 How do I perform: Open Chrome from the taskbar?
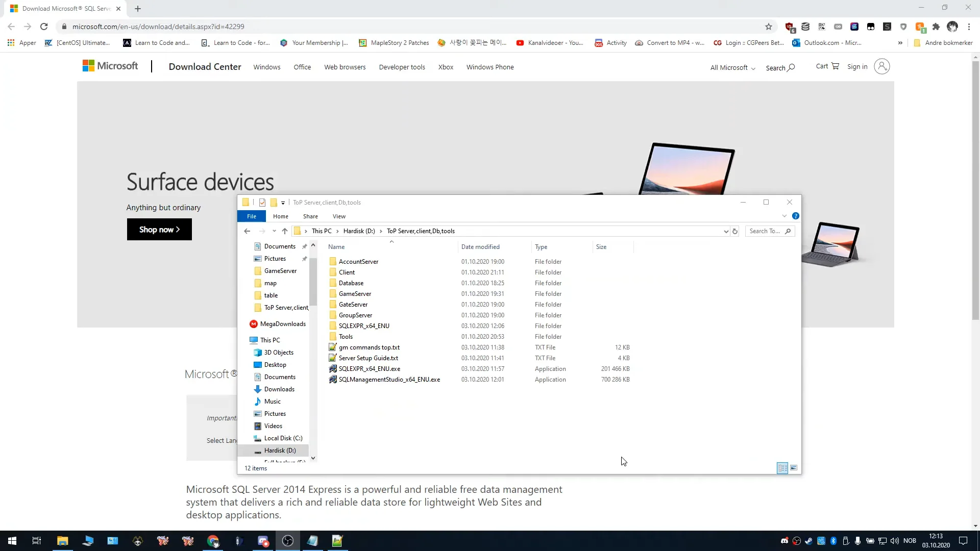point(213,541)
